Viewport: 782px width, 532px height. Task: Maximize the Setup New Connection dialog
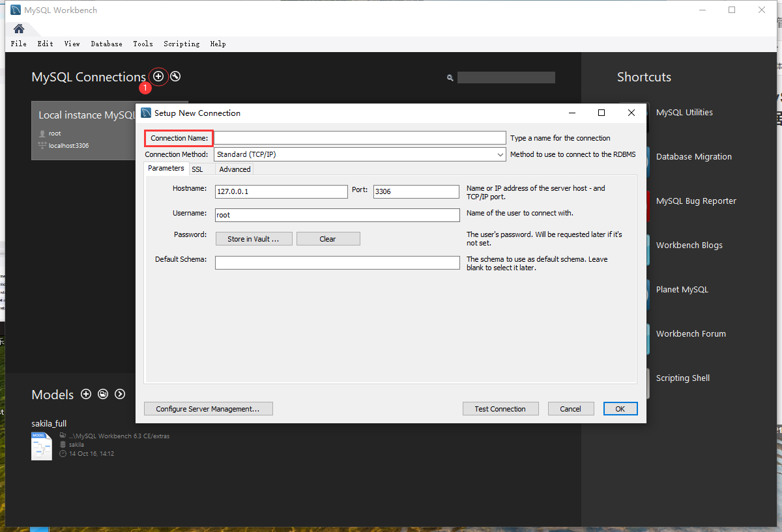click(601, 113)
